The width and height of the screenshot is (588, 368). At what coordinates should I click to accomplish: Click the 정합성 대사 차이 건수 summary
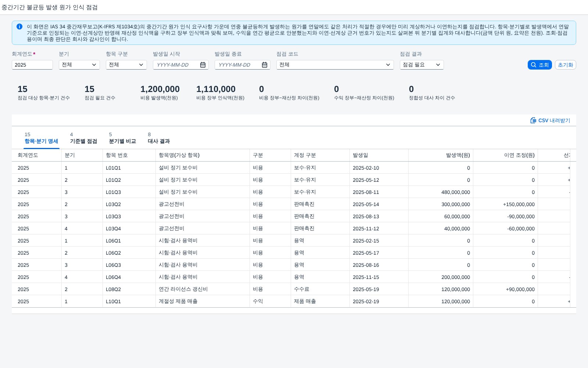pyautogui.click(x=432, y=92)
